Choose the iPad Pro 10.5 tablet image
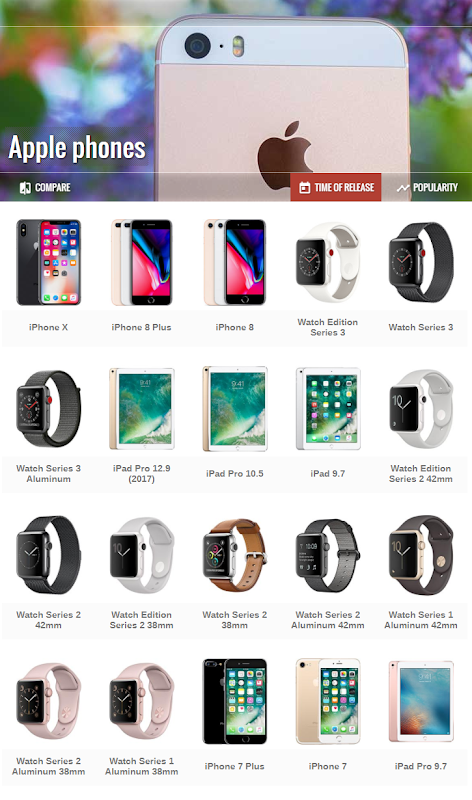This screenshot has height=800, width=472. 235,409
